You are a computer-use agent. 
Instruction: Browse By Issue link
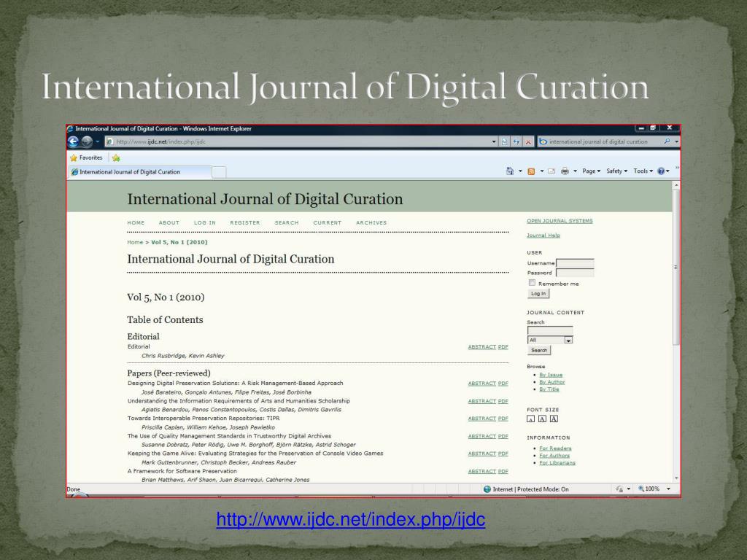[551, 375]
